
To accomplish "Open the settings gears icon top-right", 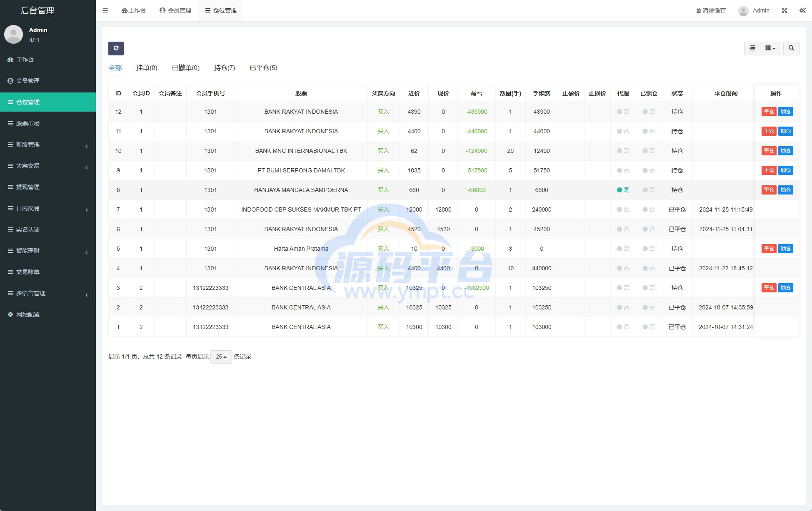I will 802,10.
